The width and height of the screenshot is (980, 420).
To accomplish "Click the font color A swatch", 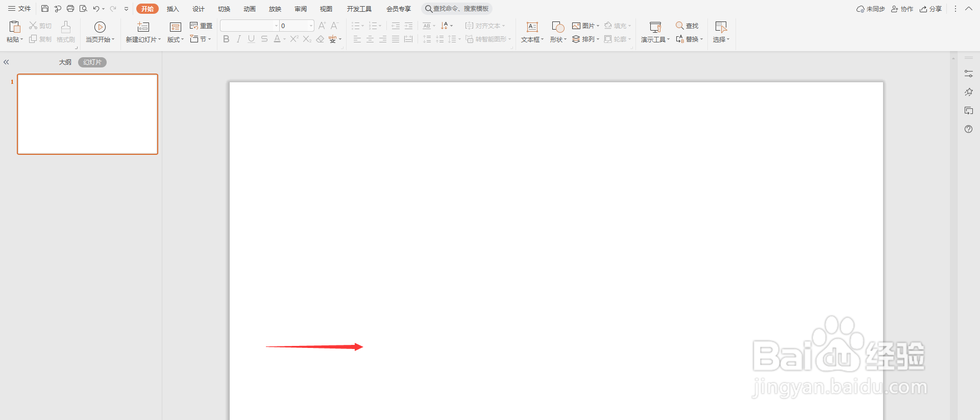I will [277, 39].
